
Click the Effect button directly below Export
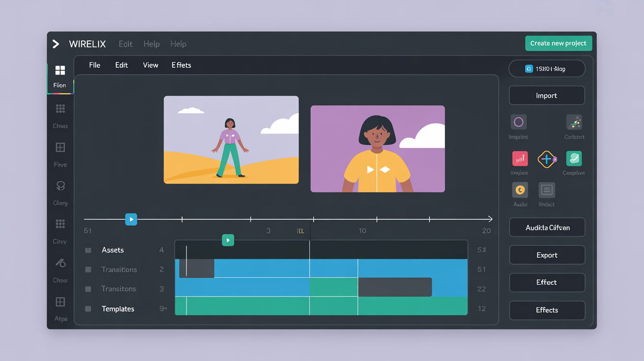tap(547, 283)
